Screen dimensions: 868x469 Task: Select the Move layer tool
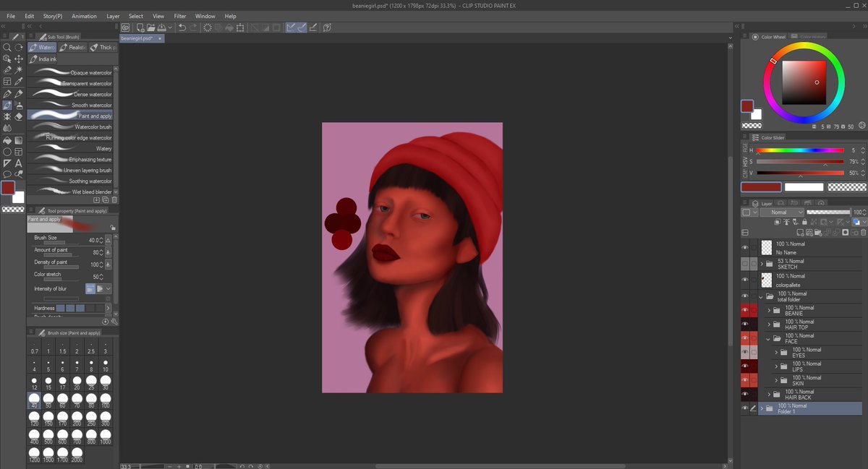tap(19, 59)
